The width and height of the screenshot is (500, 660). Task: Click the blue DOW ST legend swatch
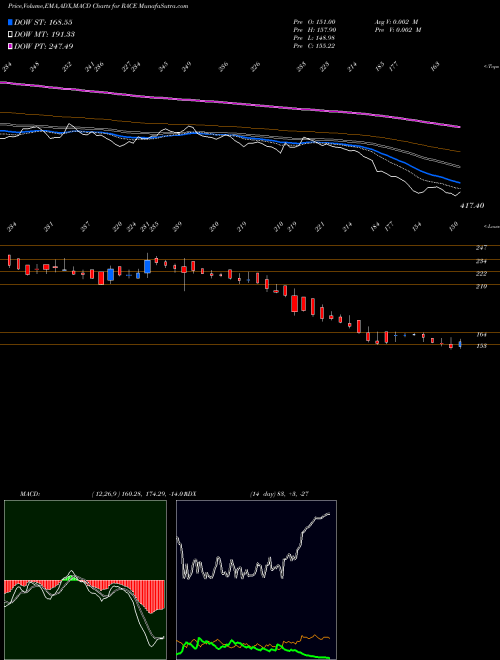click(10, 22)
